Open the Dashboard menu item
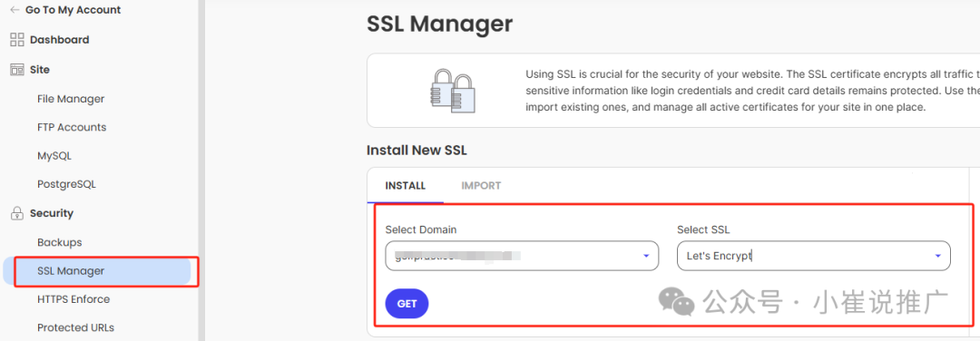Image resolution: width=980 pixels, height=341 pixels. tap(59, 40)
